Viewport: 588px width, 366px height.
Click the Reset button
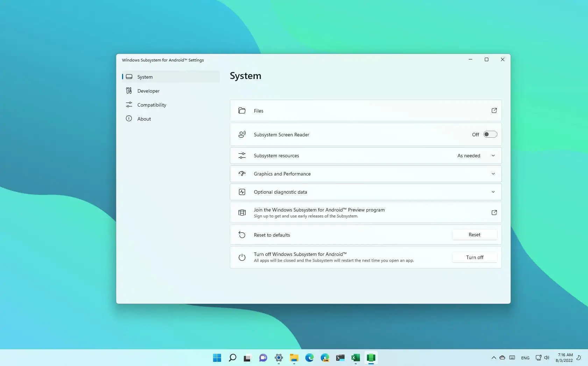(475, 235)
